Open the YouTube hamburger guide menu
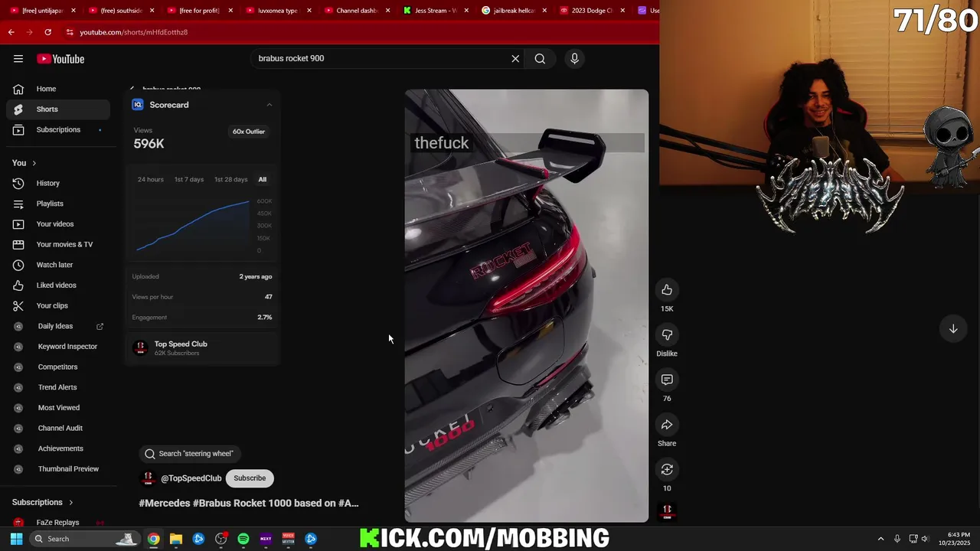 pyautogui.click(x=18, y=59)
